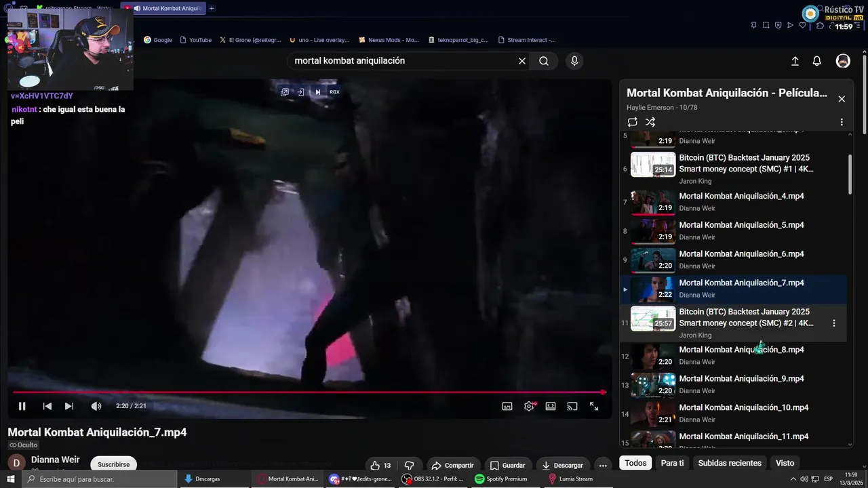
Task: Open Dianna Weir channel name link
Action: click(x=56, y=460)
